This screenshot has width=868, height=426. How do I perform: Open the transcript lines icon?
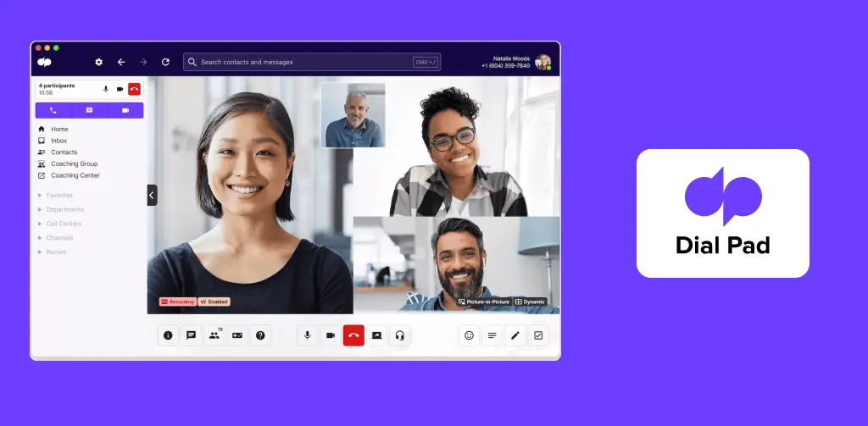(x=492, y=335)
